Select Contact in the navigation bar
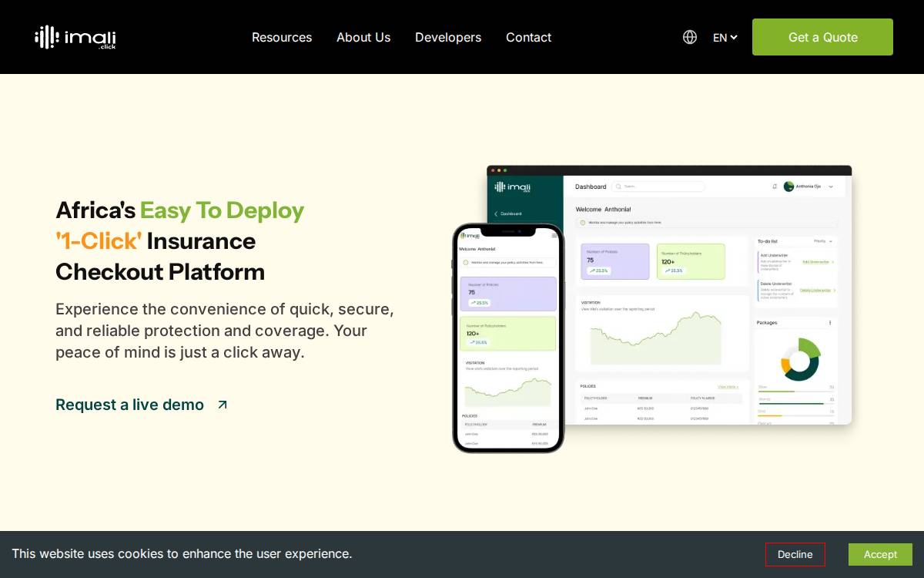Image resolution: width=924 pixels, height=578 pixels. [x=528, y=37]
